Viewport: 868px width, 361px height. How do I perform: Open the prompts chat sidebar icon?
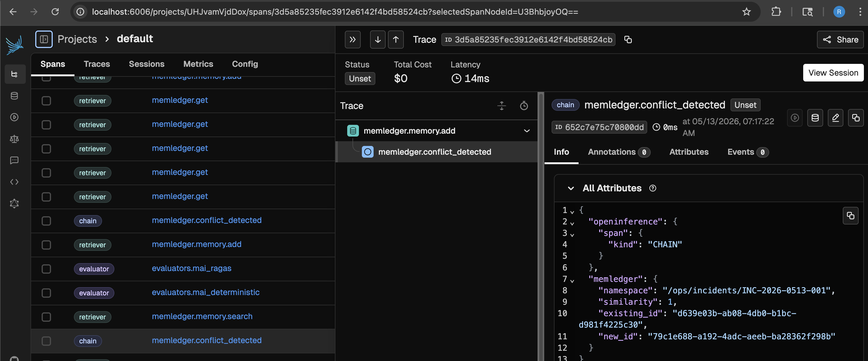tap(14, 160)
